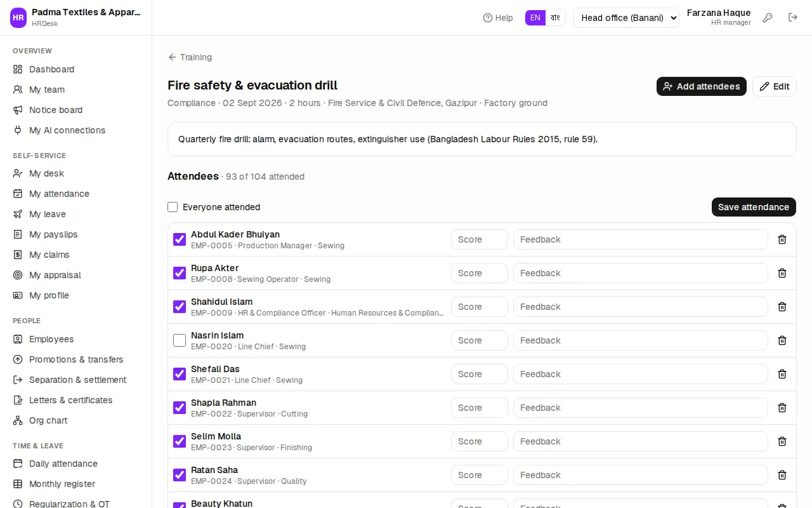Open Letters & certificates page
The height and width of the screenshot is (508, 812).
(x=75, y=400)
